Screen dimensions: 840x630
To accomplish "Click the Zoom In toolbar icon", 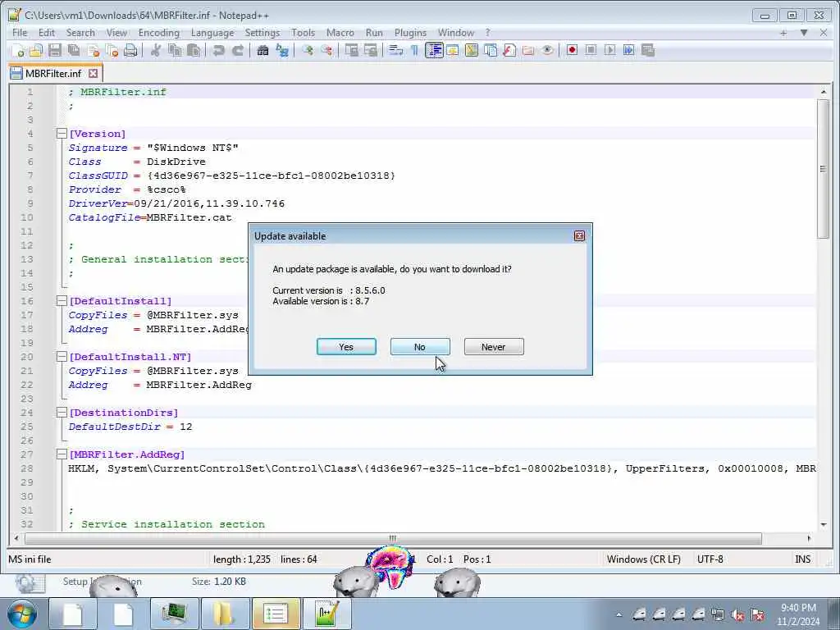I will tap(308, 50).
